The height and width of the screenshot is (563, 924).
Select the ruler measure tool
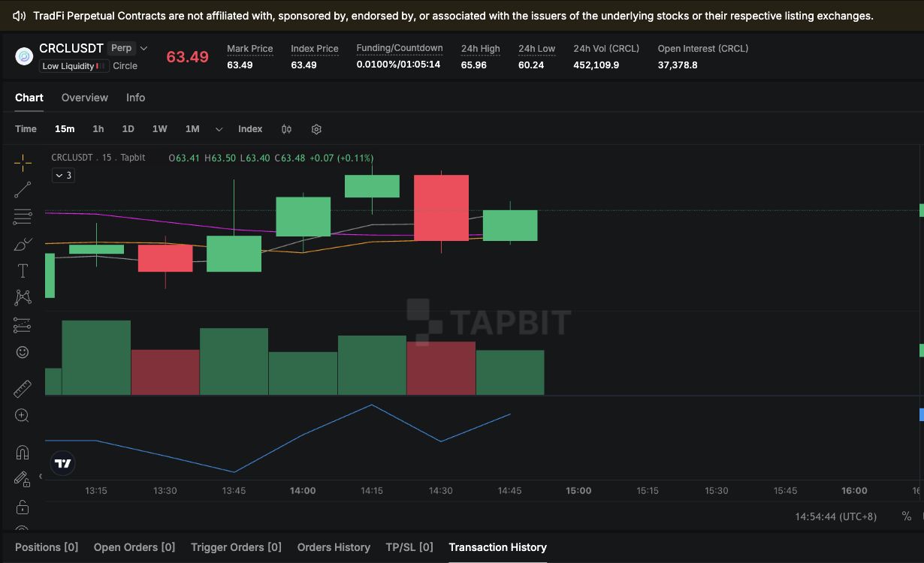[x=23, y=388]
